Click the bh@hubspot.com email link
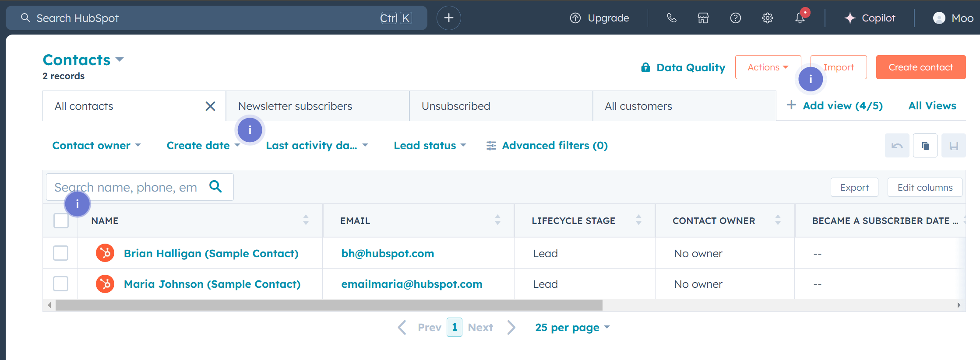This screenshot has width=980, height=360. point(388,253)
